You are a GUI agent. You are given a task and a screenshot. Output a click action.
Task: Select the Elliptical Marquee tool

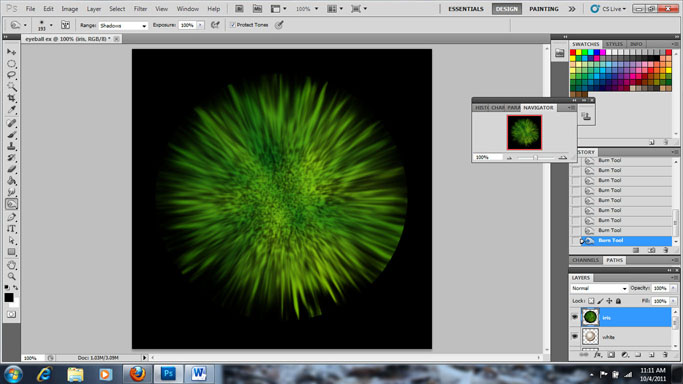coord(11,64)
